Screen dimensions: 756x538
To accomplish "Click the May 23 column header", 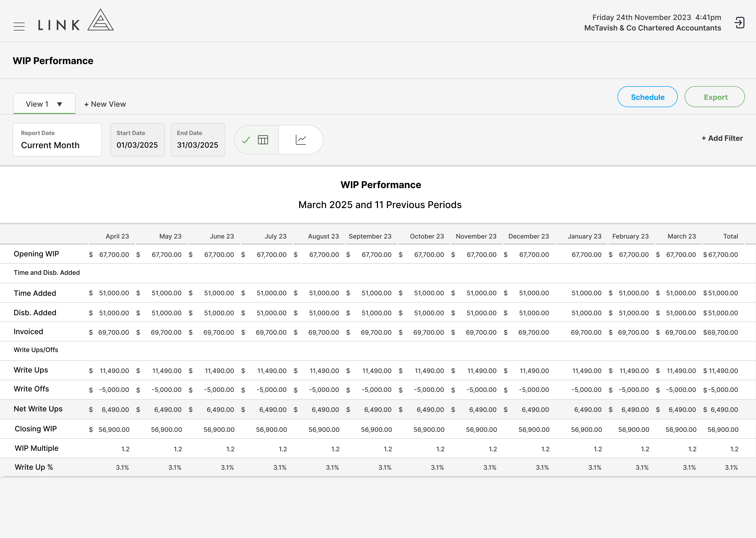I will tap(170, 236).
